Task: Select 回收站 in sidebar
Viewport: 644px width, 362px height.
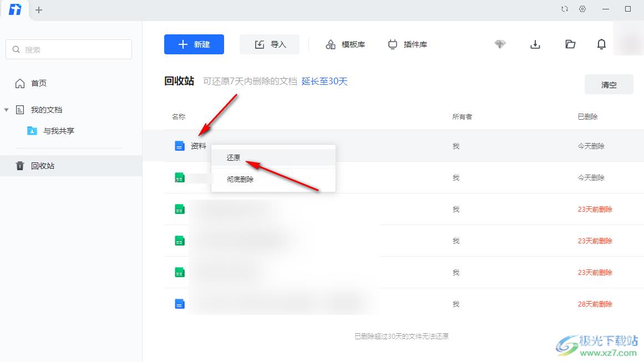Action: pos(71,166)
